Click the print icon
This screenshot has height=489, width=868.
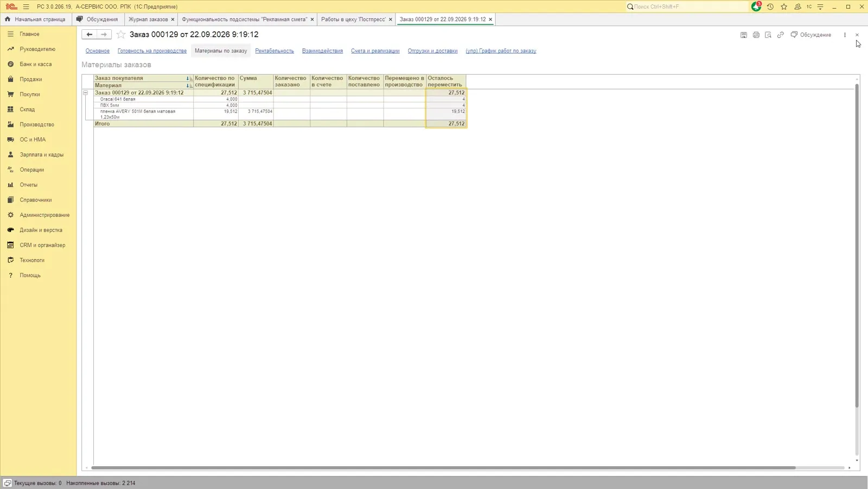pos(756,35)
